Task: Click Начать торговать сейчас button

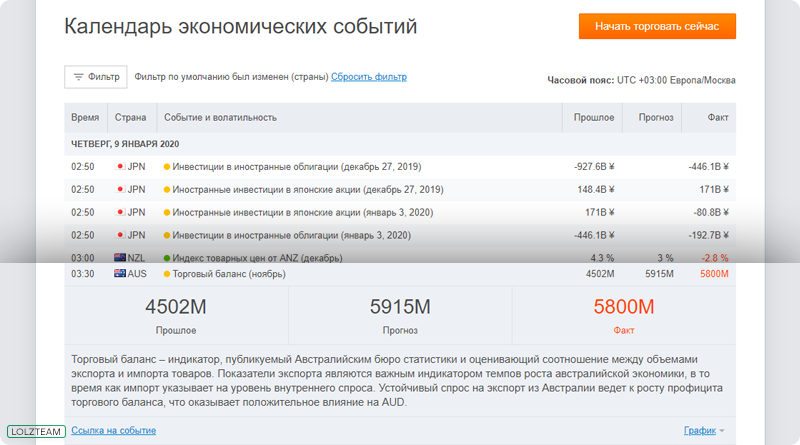Action: tap(657, 26)
